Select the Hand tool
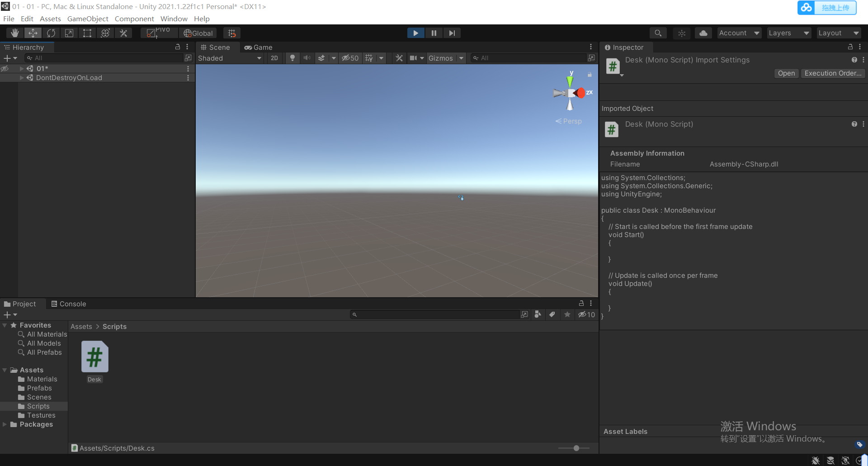Screen dimensions: 868x466 coord(15,33)
